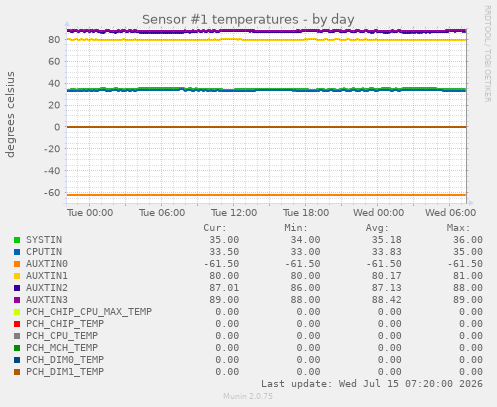The height and width of the screenshot is (407, 497).
Task: Click the CPUTIN blue legend color swatch
Action: (17, 252)
